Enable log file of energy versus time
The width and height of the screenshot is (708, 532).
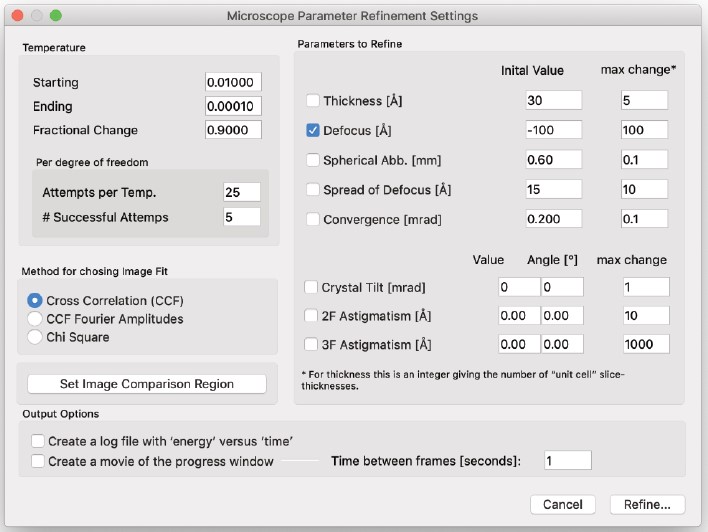(x=38, y=441)
